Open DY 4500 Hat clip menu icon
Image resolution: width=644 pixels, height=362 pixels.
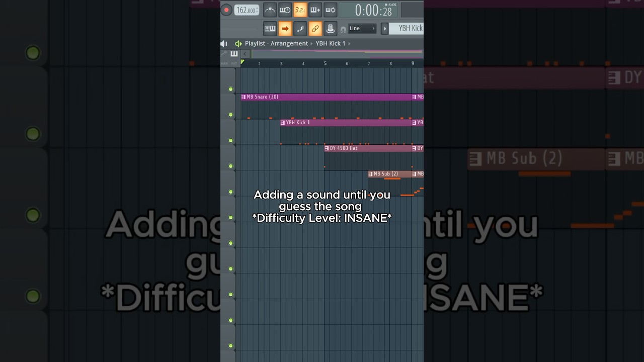[327, 148]
